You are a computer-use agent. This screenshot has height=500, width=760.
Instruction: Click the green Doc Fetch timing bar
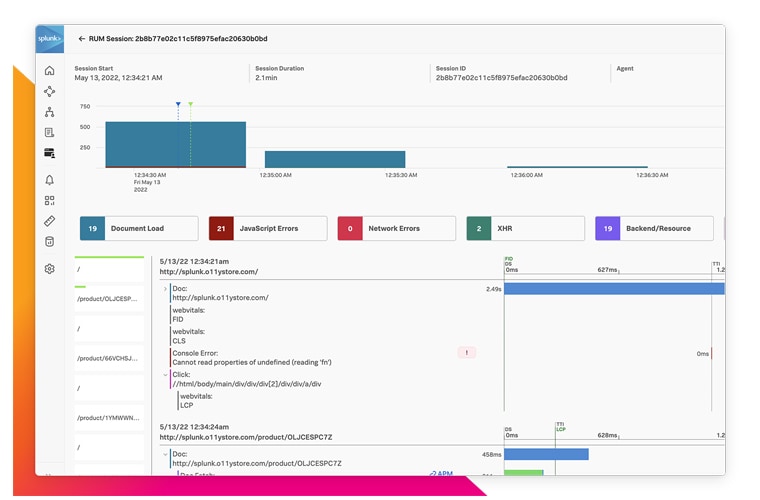pos(523,473)
